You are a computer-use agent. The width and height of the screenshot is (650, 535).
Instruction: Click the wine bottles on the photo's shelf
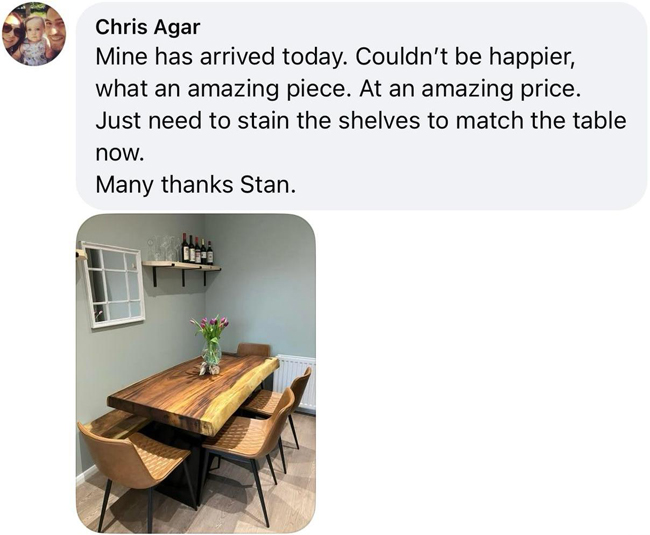[197, 248]
